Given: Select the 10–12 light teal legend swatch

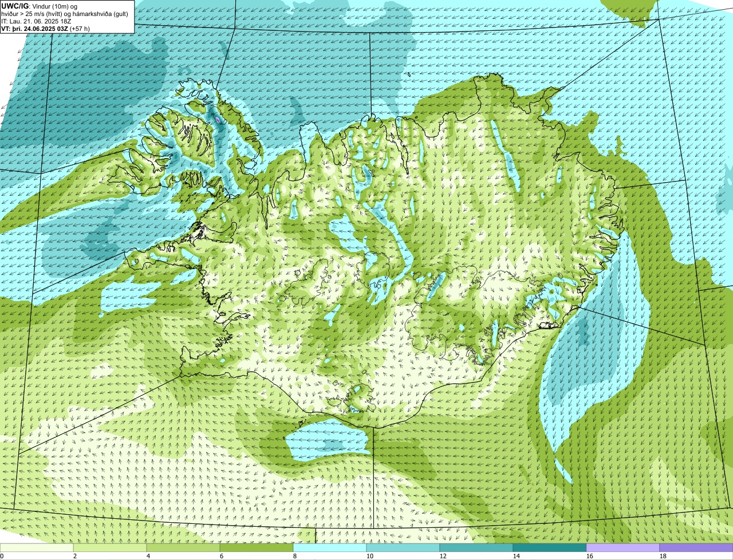Looking at the screenshot, I should (x=403, y=547).
